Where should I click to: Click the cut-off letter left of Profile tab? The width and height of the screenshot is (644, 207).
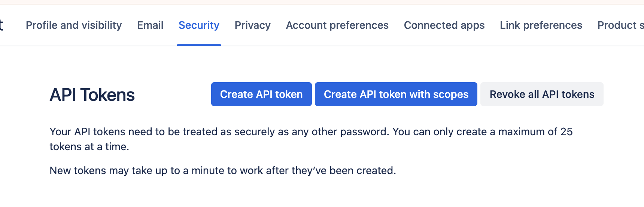point(1,25)
